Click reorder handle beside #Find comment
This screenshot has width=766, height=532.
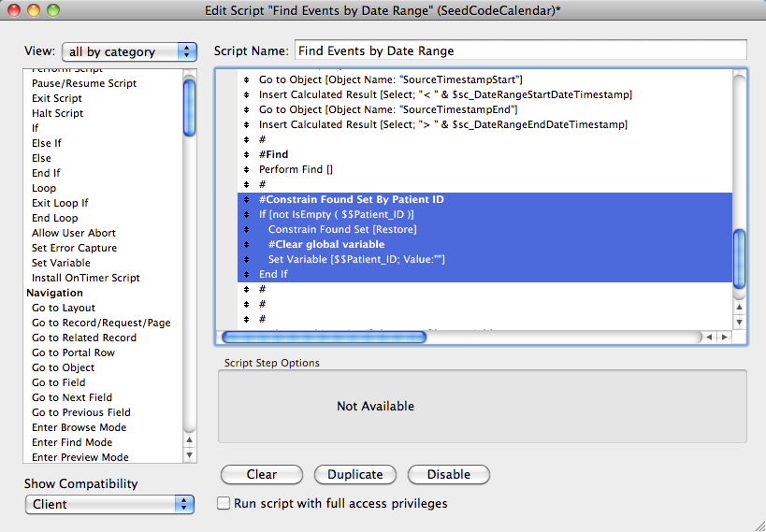click(x=246, y=154)
